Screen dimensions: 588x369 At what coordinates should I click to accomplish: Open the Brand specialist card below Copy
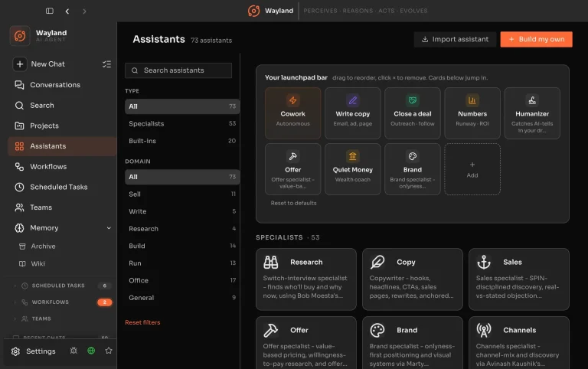tap(413, 343)
